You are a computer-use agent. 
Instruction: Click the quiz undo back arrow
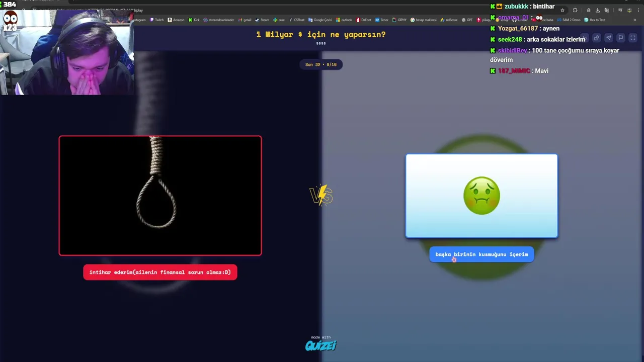click(585, 38)
